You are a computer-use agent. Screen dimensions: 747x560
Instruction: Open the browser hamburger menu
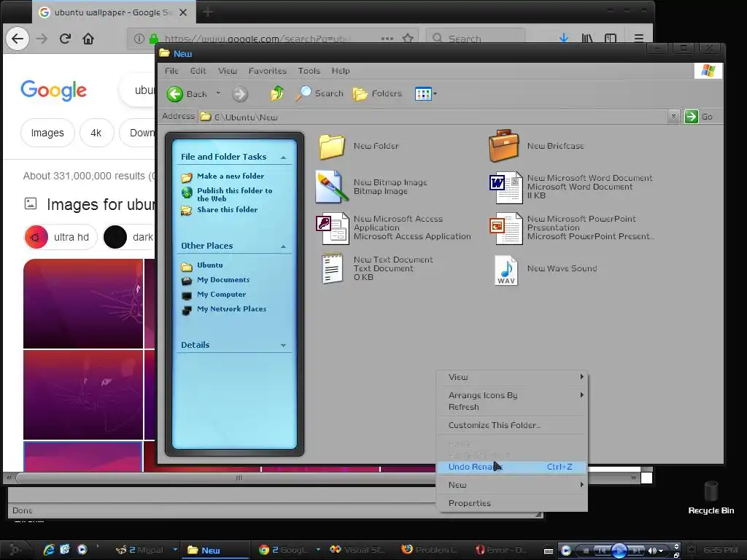[x=639, y=39]
